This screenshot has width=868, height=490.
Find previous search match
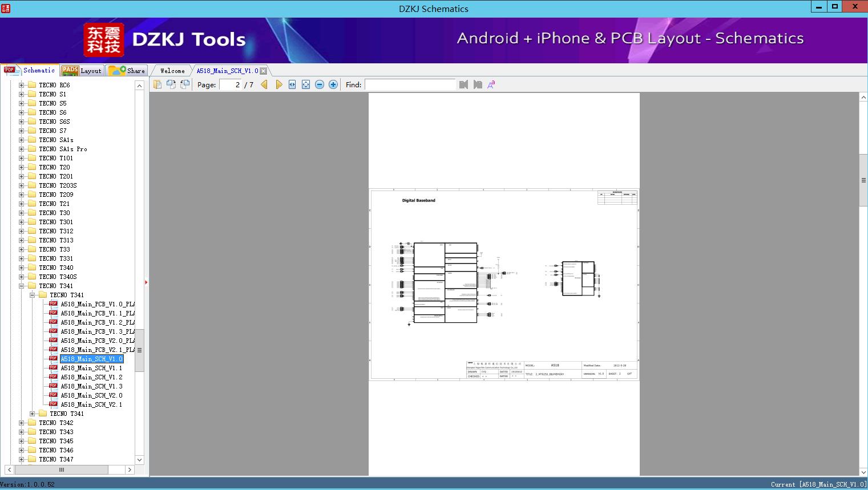click(x=463, y=84)
